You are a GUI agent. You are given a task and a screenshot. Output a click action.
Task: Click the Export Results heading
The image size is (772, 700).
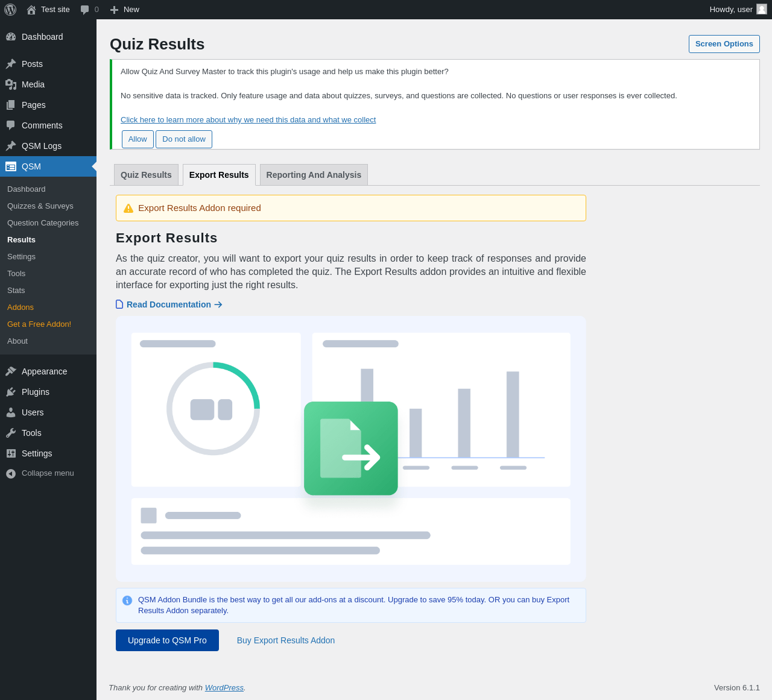166,238
